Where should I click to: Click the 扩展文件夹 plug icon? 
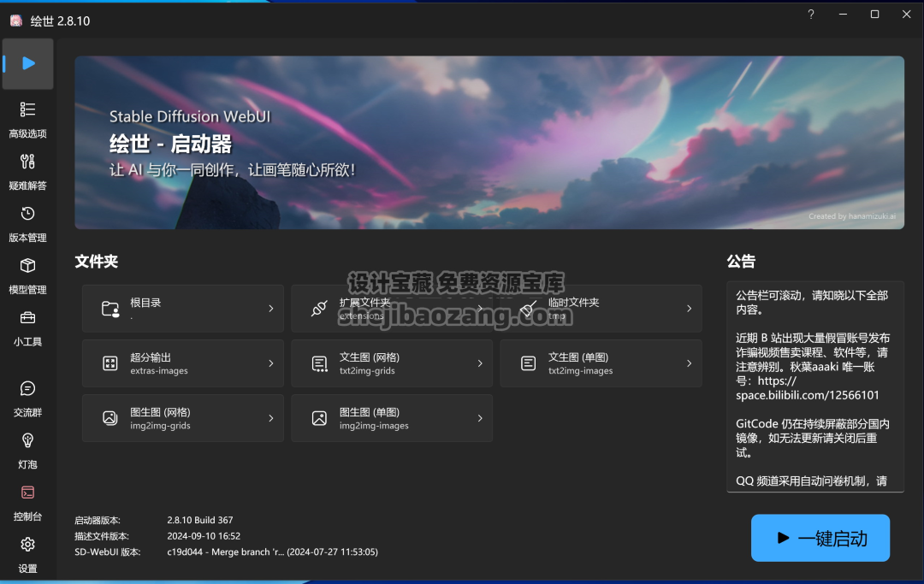319,309
